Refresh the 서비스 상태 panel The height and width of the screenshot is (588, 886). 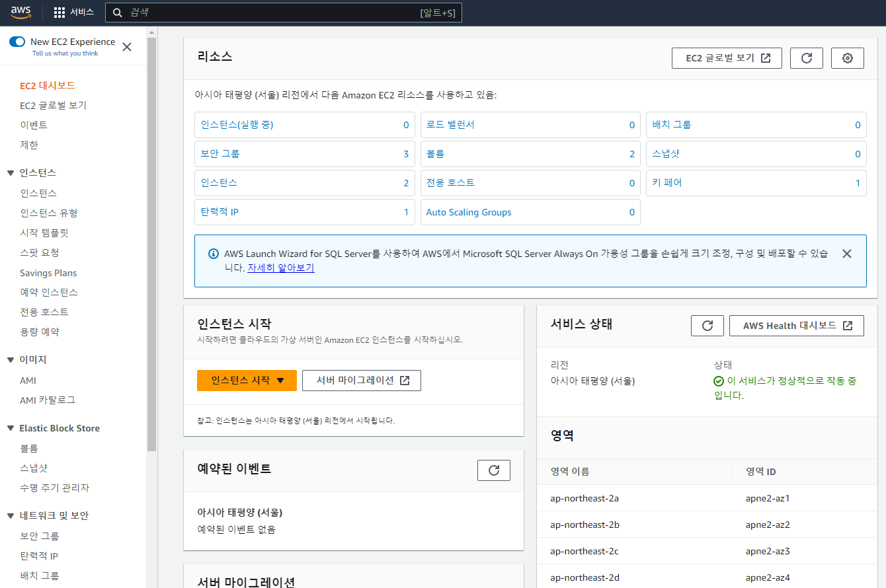point(707,326)
